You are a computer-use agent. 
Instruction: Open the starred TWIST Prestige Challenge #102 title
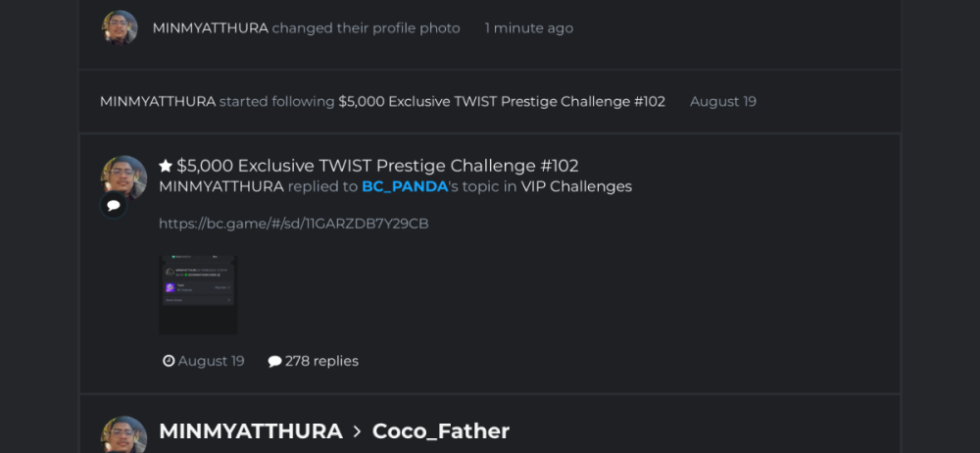point(377,166)
